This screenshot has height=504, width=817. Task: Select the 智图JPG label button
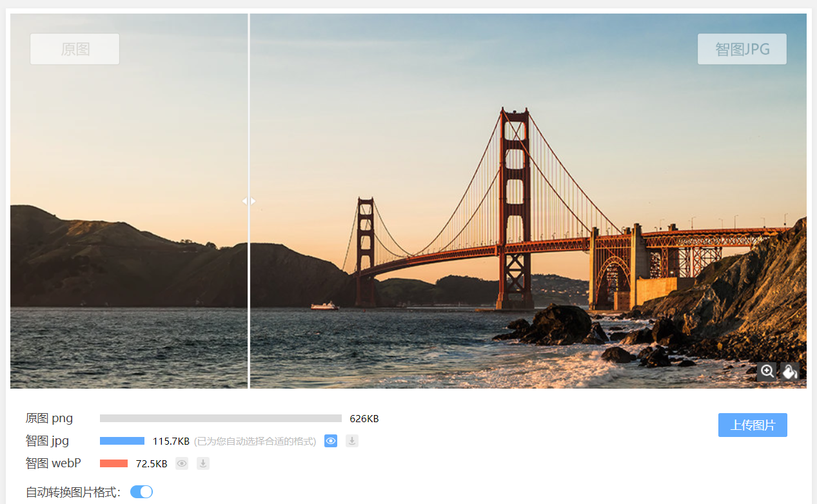click(742, 49)
